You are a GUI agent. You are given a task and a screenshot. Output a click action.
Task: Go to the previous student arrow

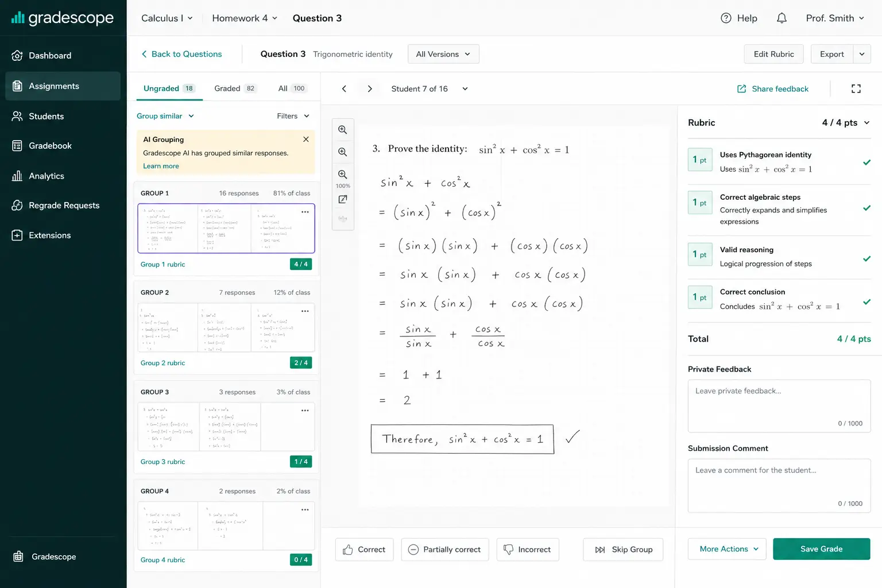(344, 88)
